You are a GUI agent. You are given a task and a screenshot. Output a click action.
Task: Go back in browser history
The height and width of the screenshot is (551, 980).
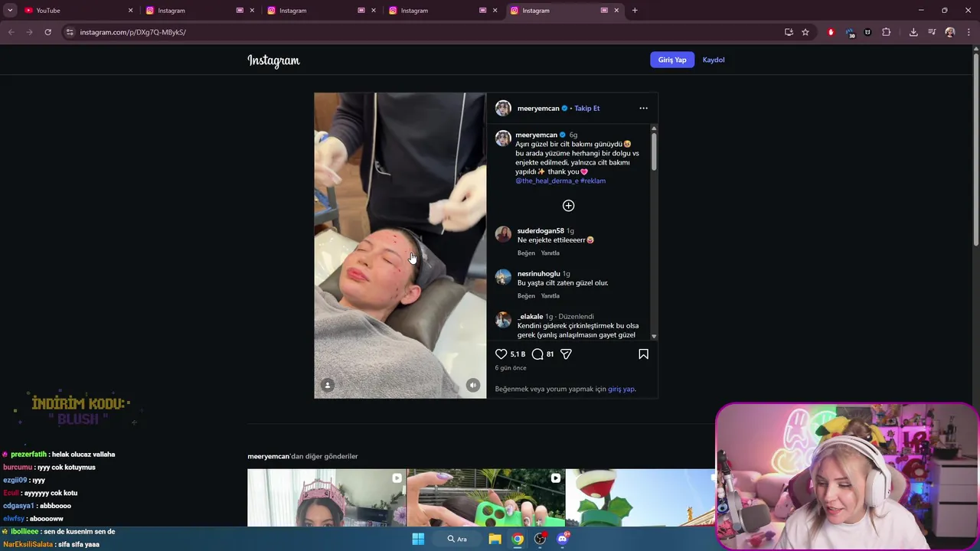(11, 32)
